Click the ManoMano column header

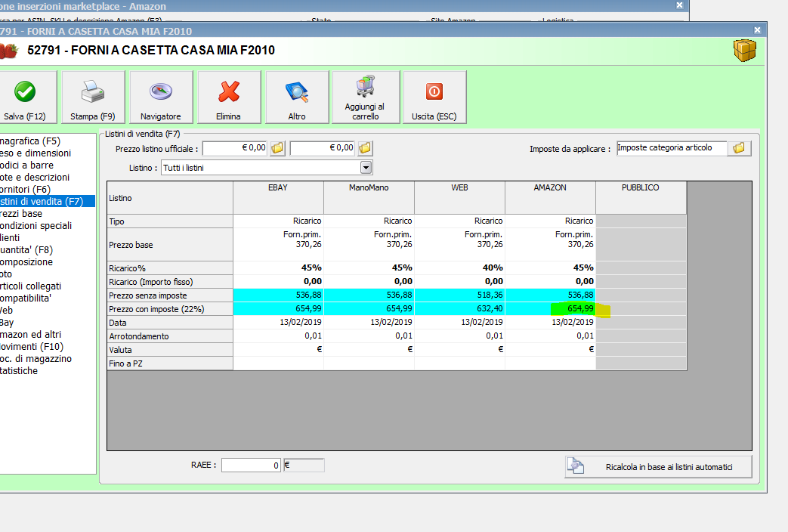coord(369,198)
